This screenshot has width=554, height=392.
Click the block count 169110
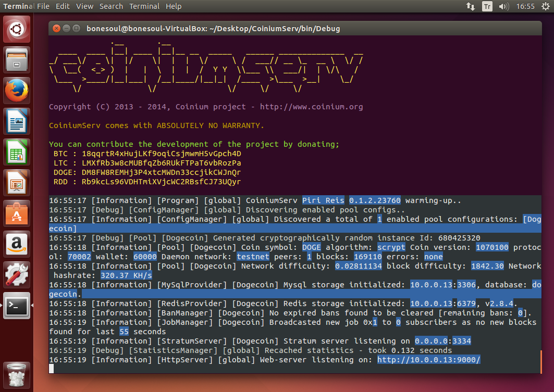click(368, 257)
